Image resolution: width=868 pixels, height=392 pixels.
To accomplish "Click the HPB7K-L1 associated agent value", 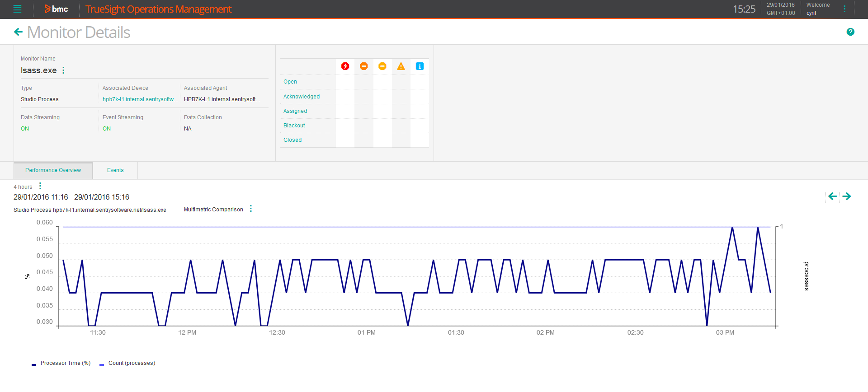I will point(222,99).
